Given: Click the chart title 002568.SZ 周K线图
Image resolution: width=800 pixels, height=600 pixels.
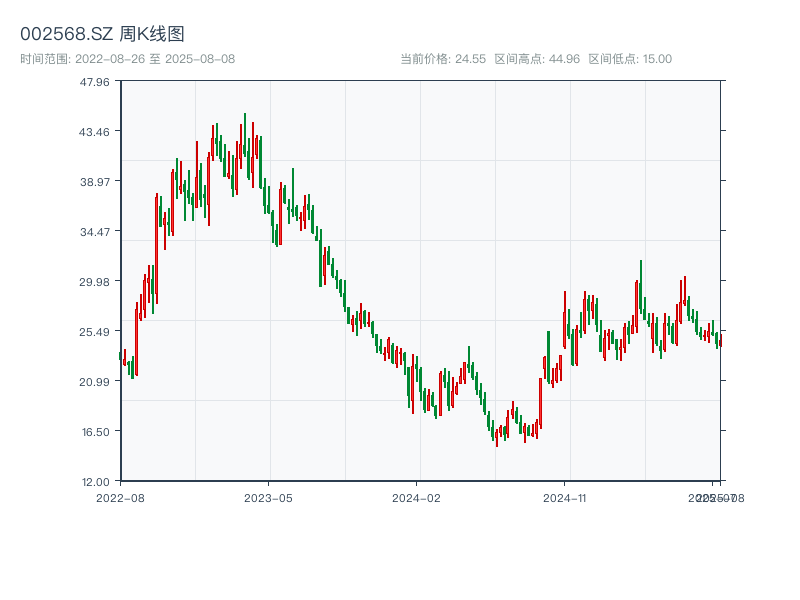Looking at the screenshot, I should (102, 34).
